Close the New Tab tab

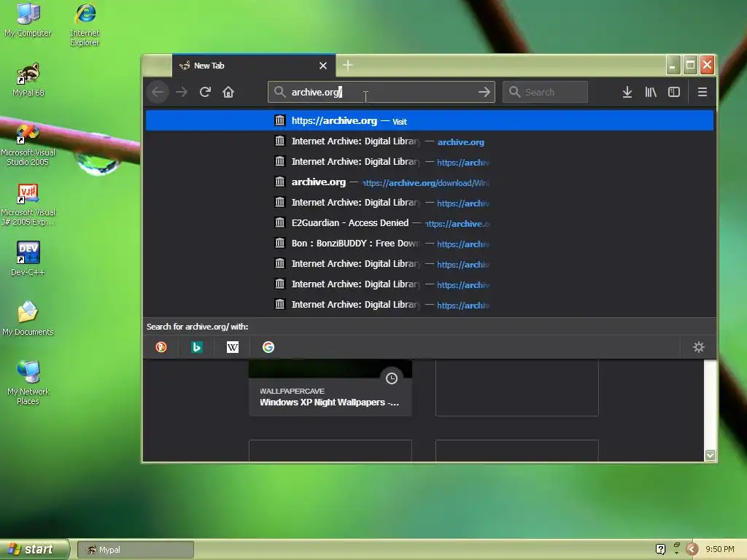pos(323,66)
